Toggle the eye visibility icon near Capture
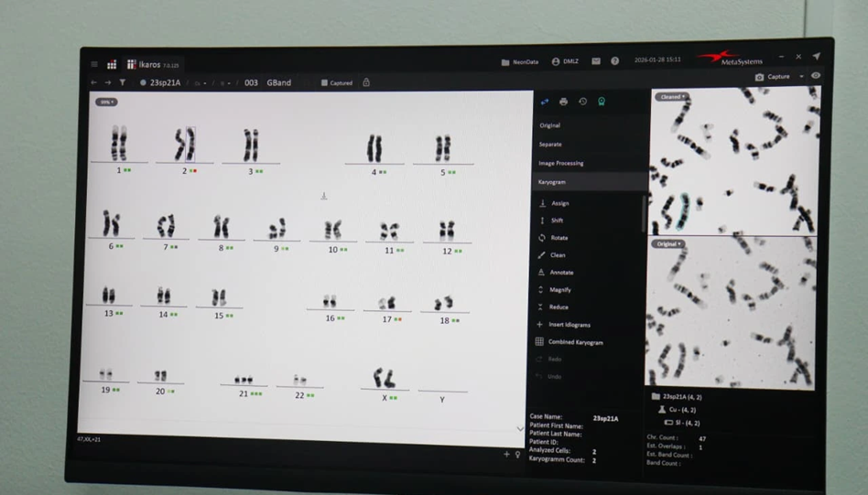Screen dimensions: 868x495 point(816,77)
